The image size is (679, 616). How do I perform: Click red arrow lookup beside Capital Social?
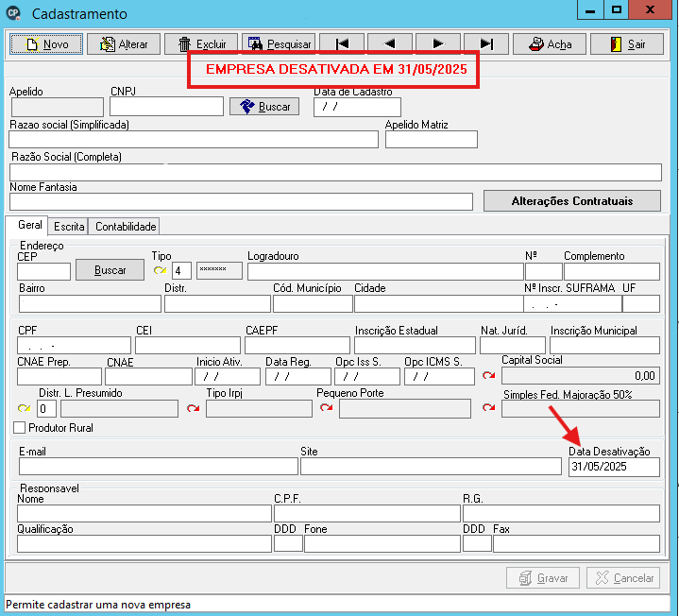[489, 375]
